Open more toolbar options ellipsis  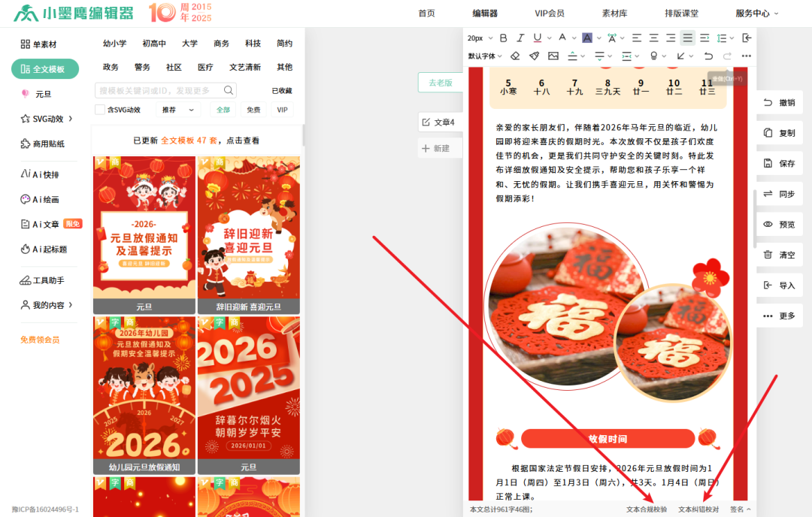(747, 56)
